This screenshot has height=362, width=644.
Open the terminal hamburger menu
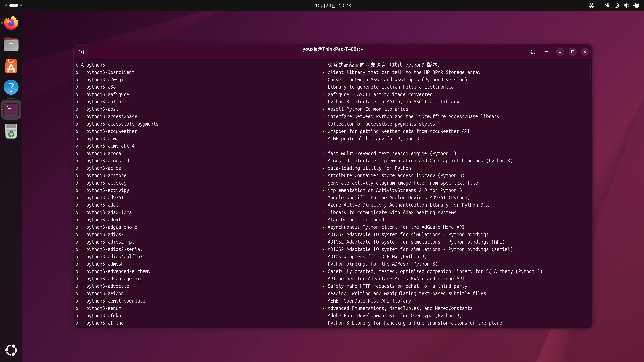(x=547, y=52)
